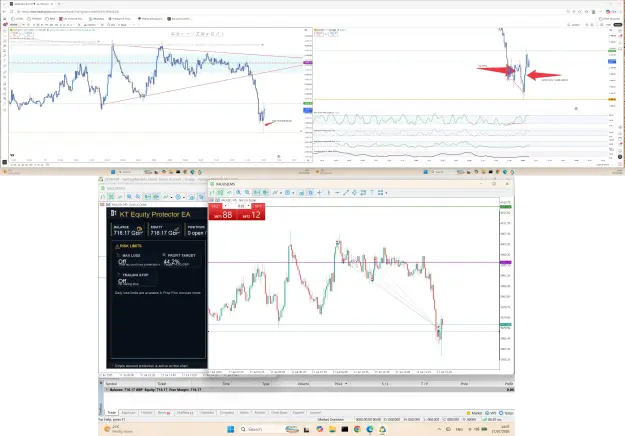The image size is (625, 436).
Task: Select Cursor tool in front window toolbar
Action: (x=311, y=192)
